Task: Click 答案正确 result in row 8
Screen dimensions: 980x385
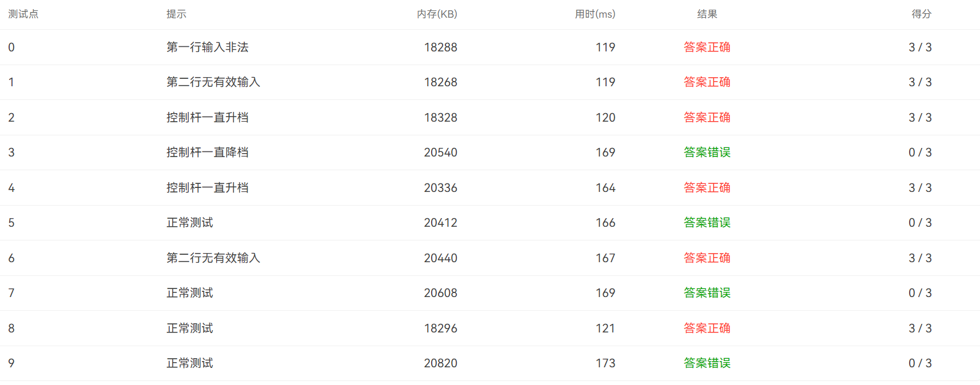Action: [707, 328]
